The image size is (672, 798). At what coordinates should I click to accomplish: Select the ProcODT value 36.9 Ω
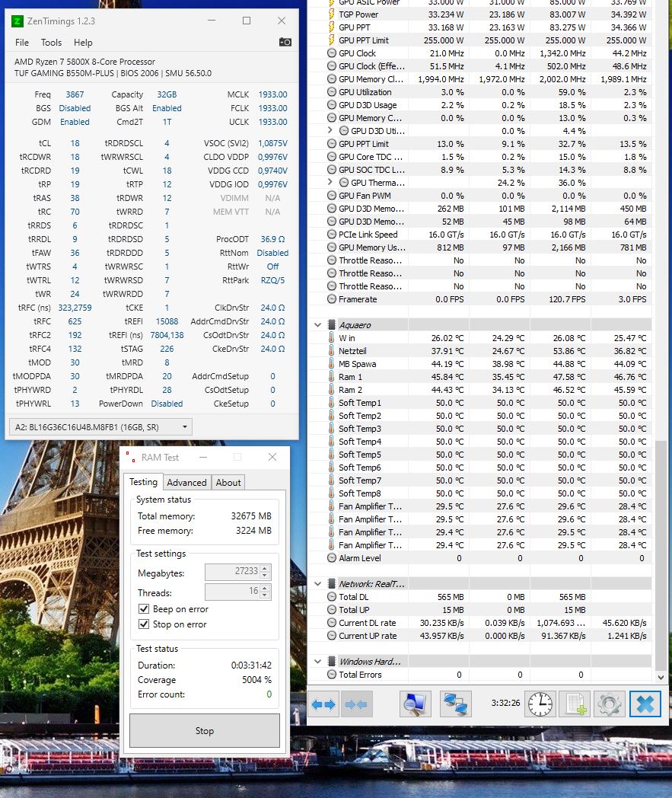point(272,239)
